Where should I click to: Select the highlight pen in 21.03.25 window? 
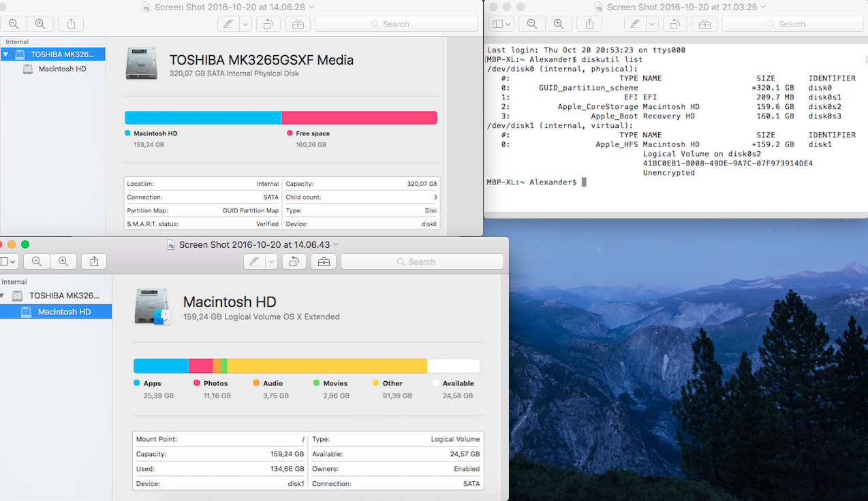(635, 24)
